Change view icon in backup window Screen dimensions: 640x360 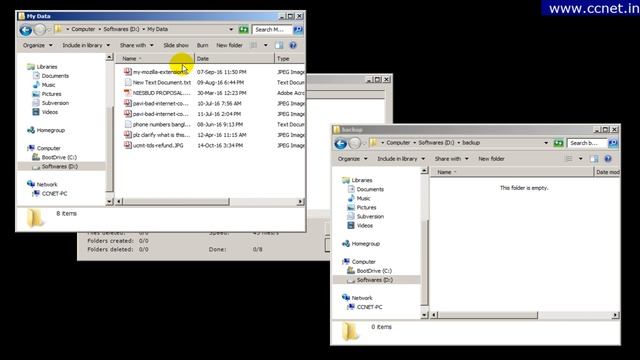coord(569,159)
